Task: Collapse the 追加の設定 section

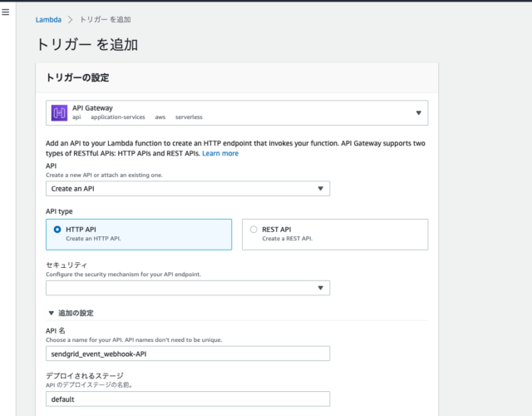Action: (52, 313)
